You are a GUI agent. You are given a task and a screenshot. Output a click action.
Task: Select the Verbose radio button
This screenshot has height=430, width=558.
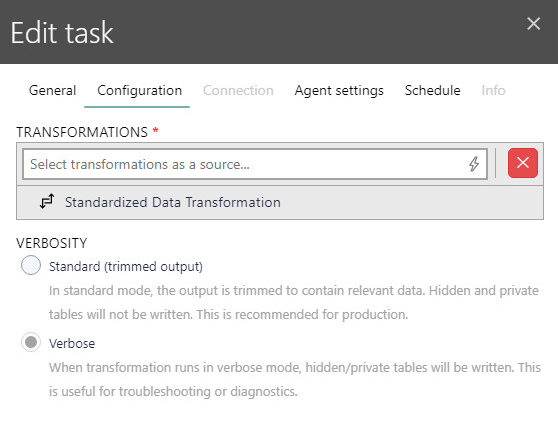pyautogui.click(x=31, y=342)
